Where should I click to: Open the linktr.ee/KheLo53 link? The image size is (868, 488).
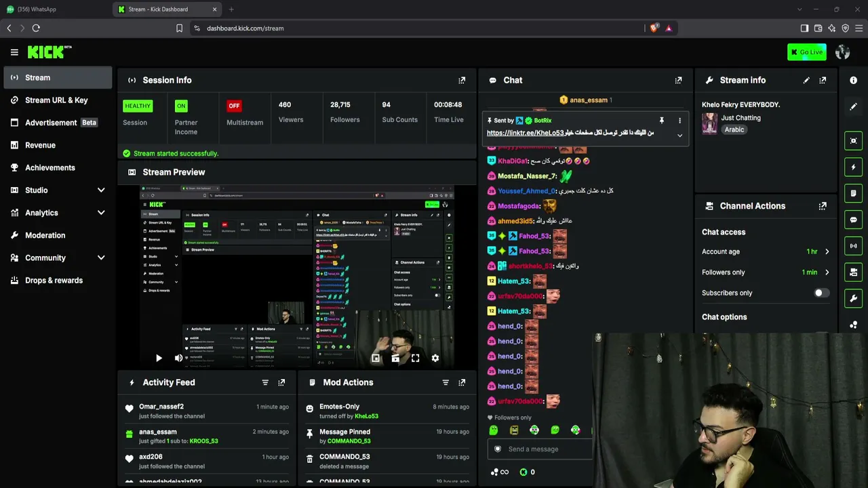[x=526, y=133]
